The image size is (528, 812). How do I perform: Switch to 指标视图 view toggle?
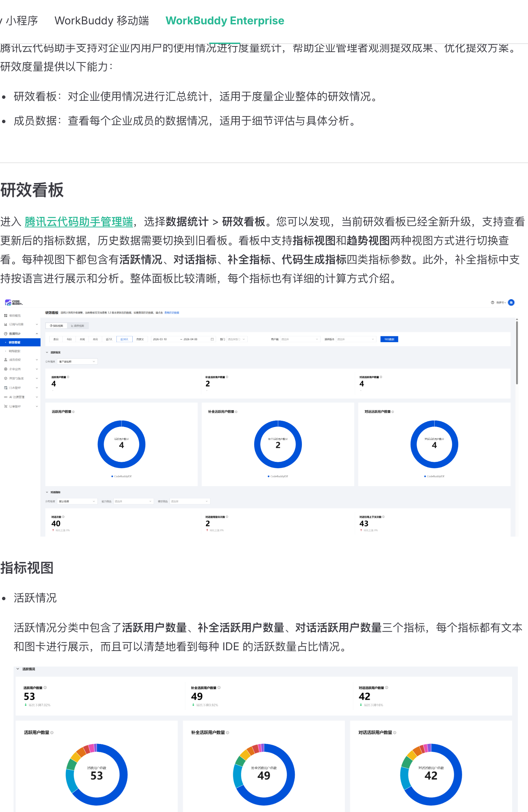(x=56, y=326)
